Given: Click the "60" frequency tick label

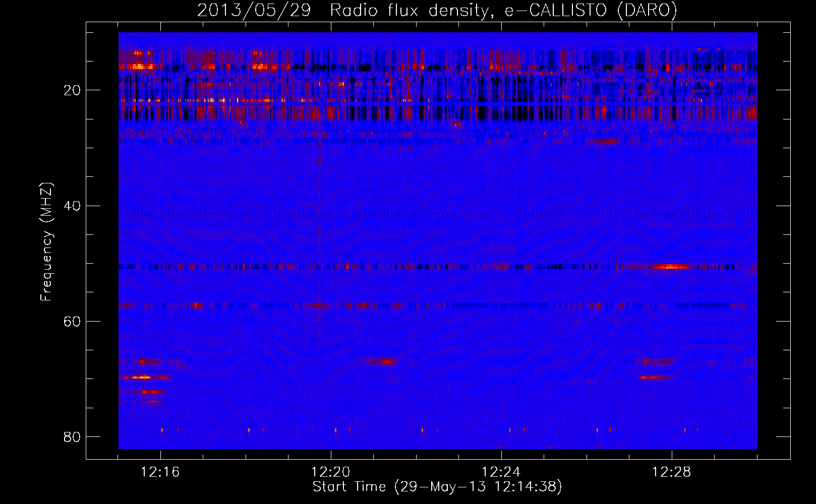Looking at the screenshot, I should (72, 321).
